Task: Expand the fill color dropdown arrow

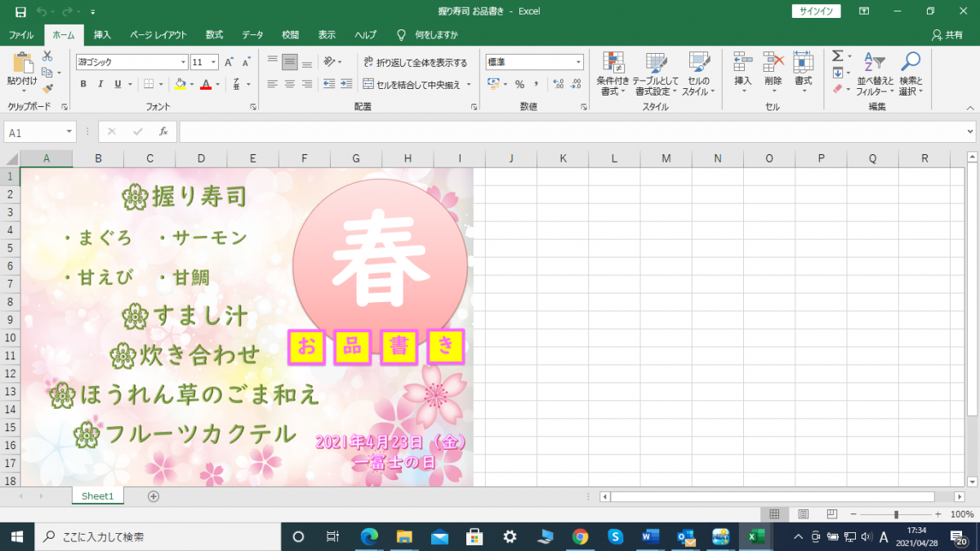Action: click(192, 84)
